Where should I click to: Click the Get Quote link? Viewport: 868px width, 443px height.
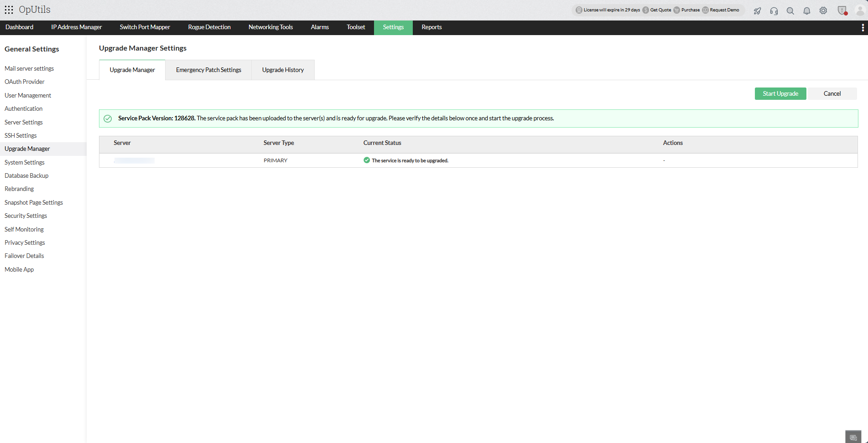pos(657,10)
